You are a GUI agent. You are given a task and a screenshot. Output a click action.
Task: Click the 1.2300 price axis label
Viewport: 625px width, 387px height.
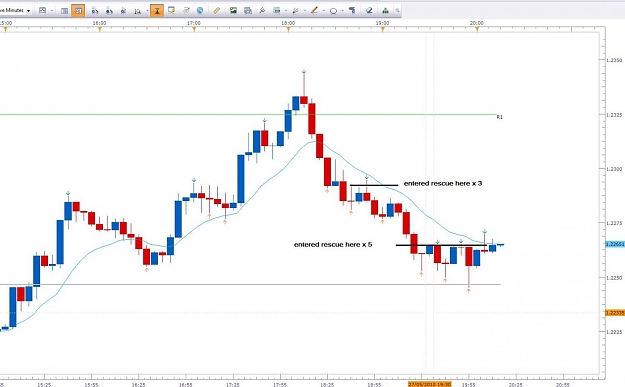tap(614, 169)
